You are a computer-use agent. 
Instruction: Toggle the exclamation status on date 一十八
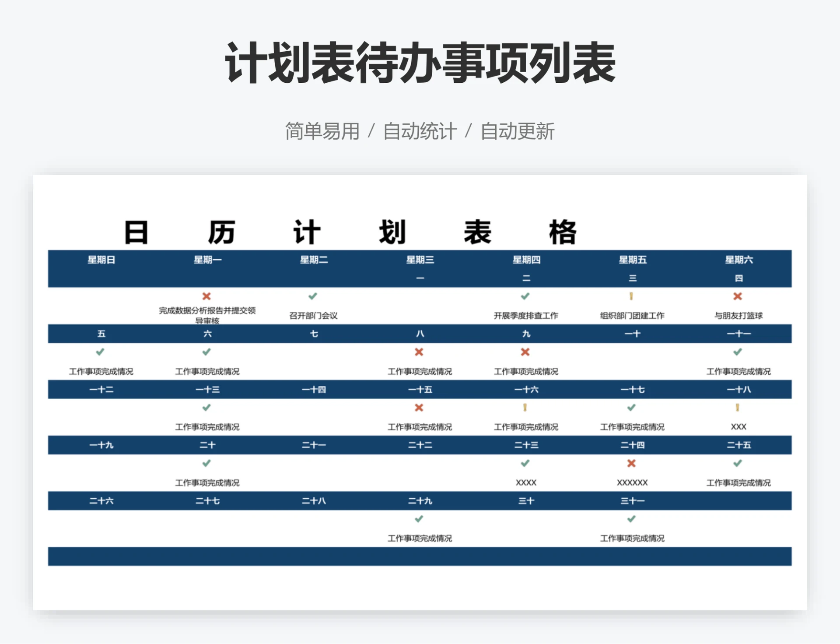pyautogui.click(x=738, y=408)
